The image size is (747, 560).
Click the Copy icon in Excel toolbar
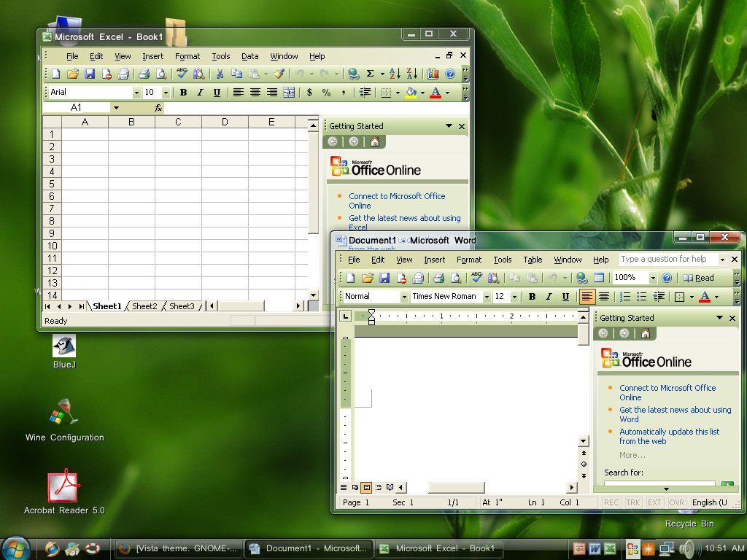pyautogui.click(x=237, y=74)
